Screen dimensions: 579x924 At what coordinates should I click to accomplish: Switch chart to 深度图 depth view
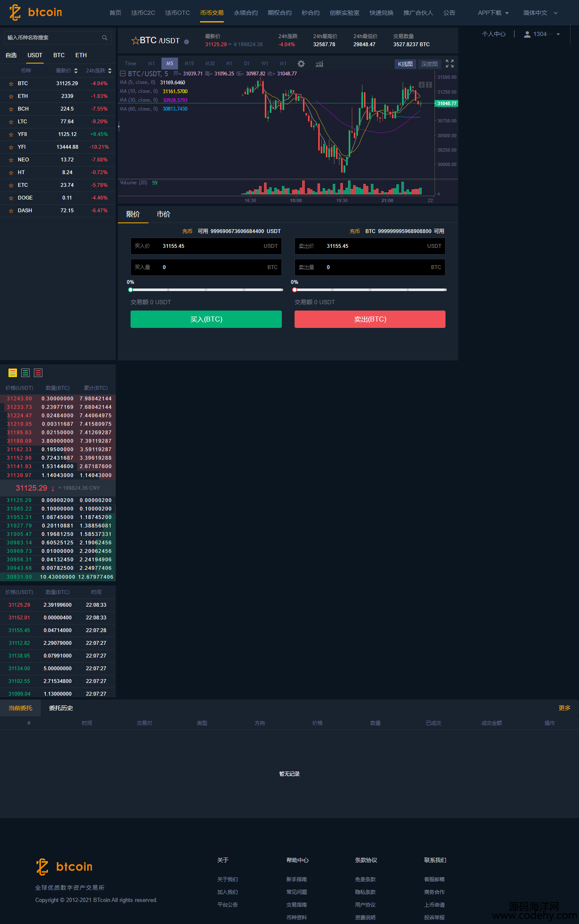(x=429, y=64)
